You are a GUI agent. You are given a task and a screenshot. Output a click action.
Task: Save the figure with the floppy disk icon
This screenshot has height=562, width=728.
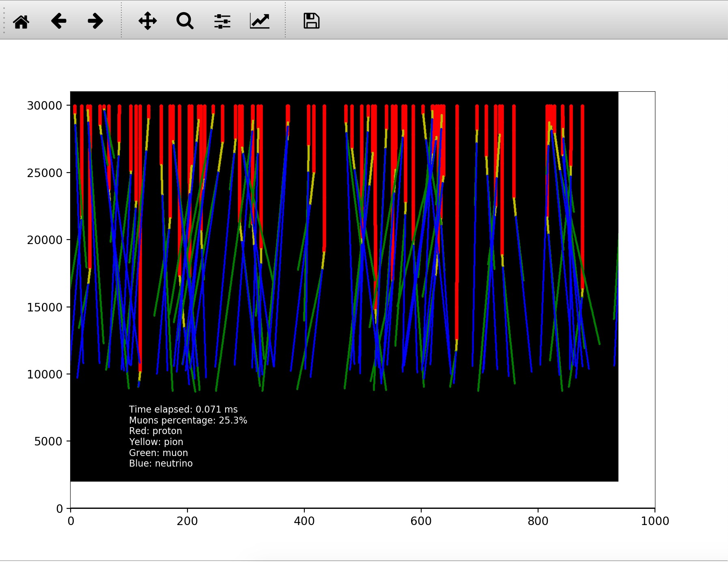click(x=311, y=21)
